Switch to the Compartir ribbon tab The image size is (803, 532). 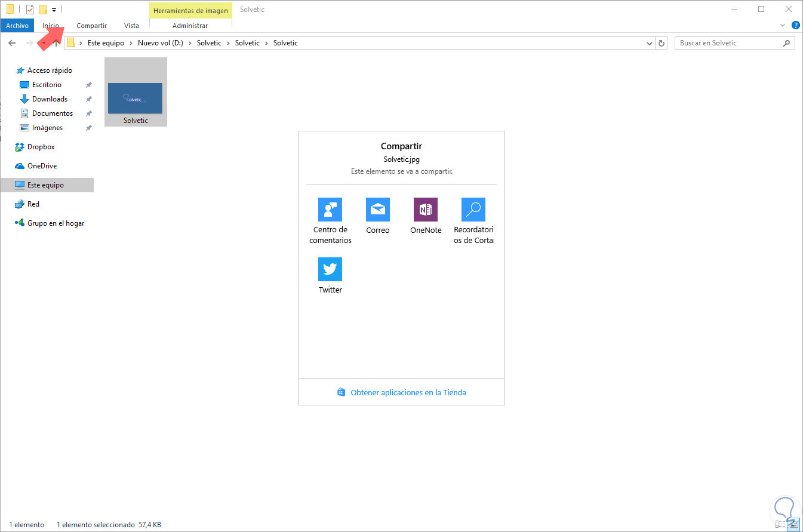(x=91, y=26)
